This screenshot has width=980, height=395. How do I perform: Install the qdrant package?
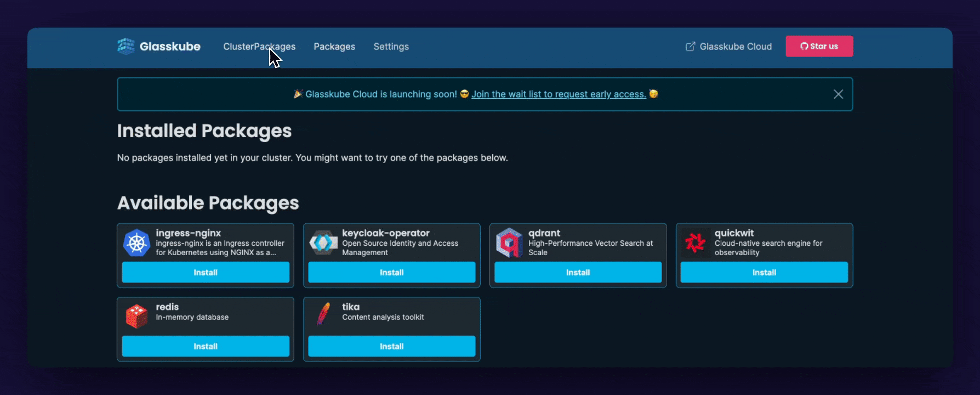[x=578, y=272]
